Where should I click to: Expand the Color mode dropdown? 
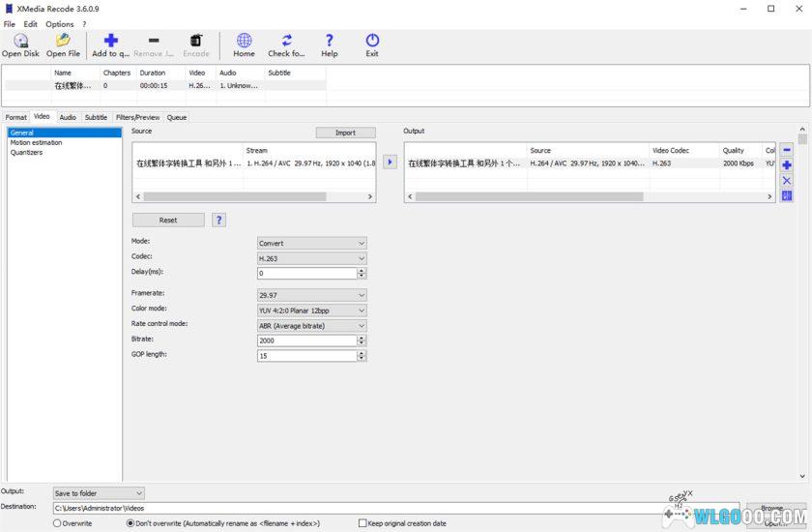[x=311, y=310]
